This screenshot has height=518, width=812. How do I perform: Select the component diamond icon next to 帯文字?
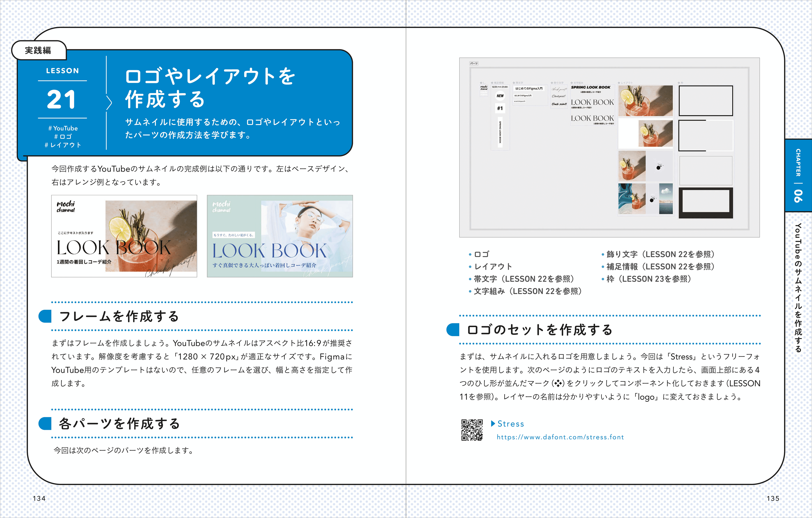click(x=514, y=83)
